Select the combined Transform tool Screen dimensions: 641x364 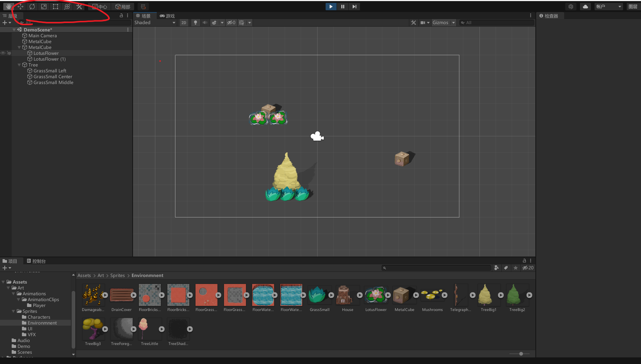point(67,7)
